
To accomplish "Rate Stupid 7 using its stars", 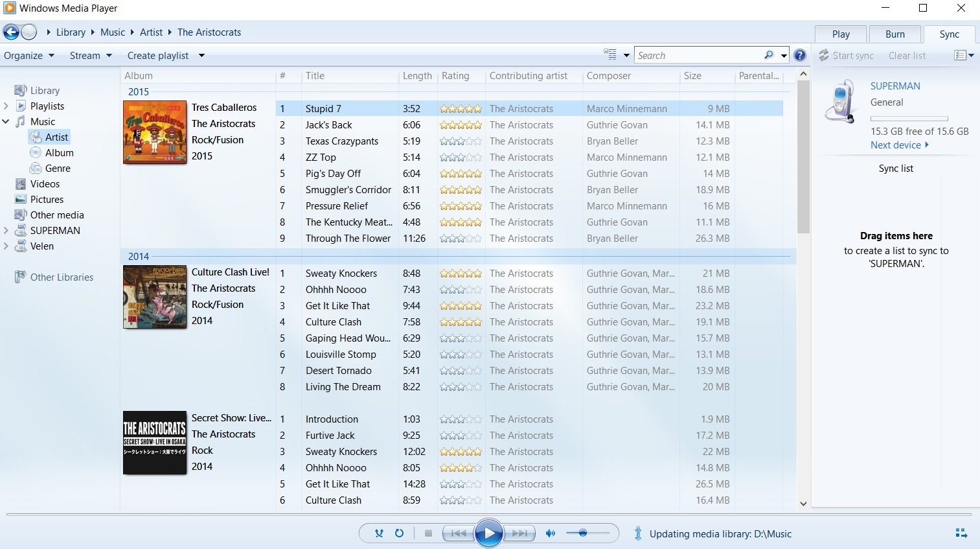I will coord(461,109).
